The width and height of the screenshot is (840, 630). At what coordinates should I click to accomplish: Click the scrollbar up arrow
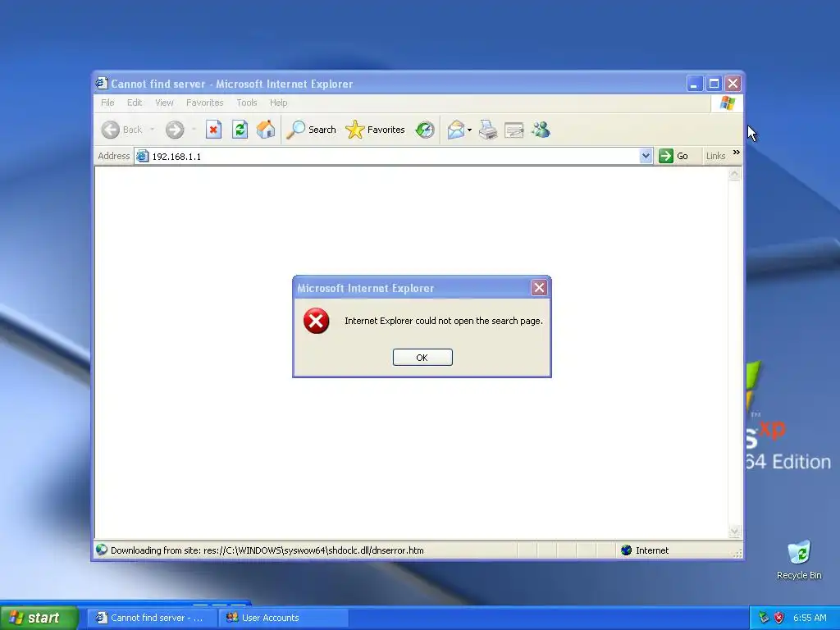[x=734, y=174]
